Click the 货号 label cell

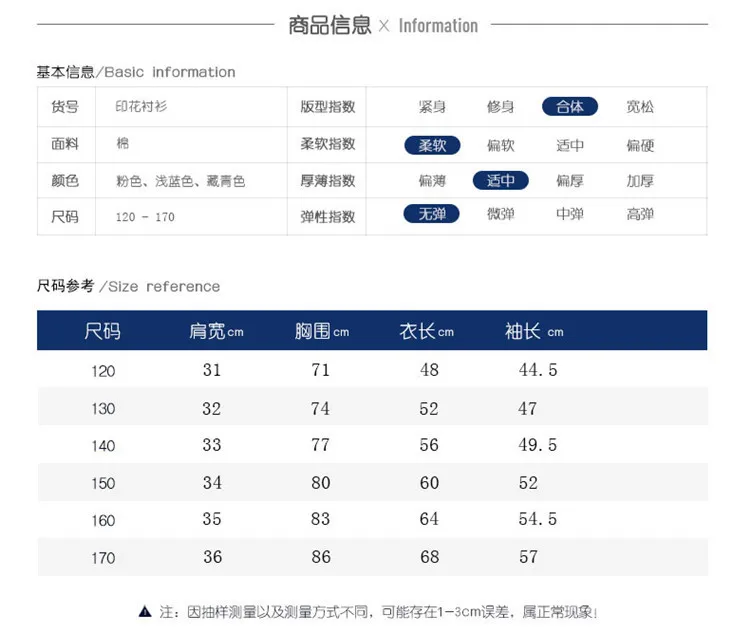[65, 107]
